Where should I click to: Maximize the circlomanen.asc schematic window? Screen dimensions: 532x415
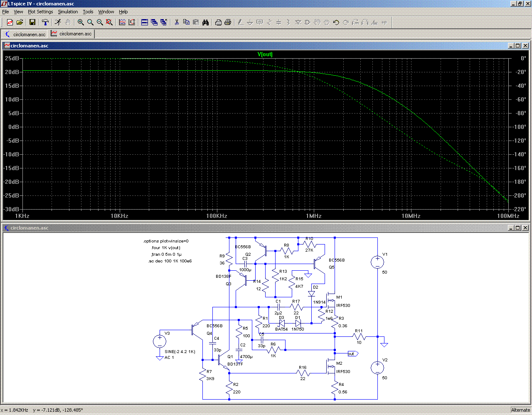pos(518,228)
